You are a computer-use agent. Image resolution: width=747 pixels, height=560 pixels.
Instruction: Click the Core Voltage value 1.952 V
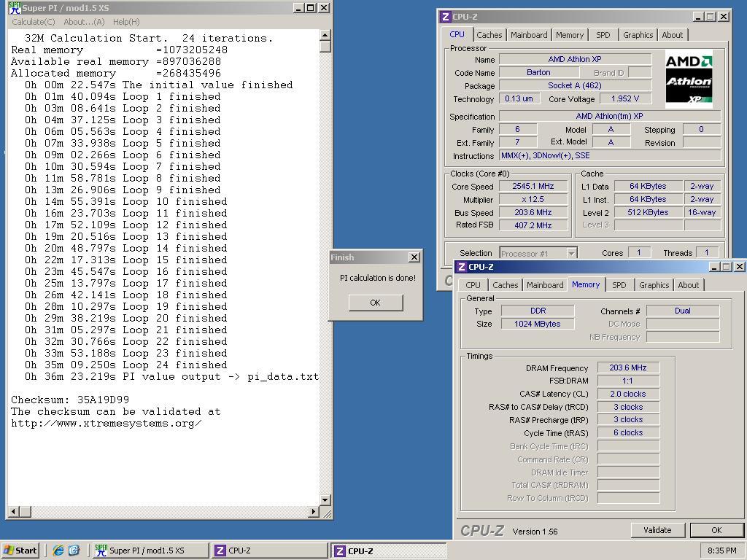pyautogui.click(x=625, y=98)
